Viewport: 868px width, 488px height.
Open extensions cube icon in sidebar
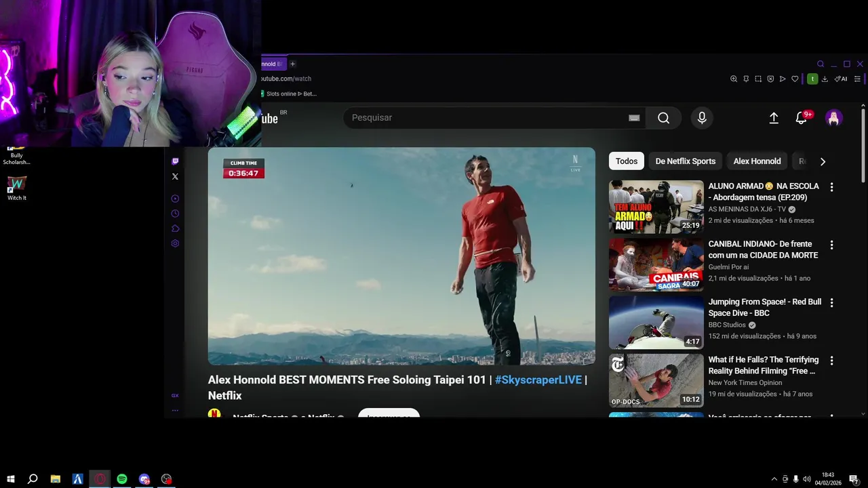click(x=175, y=228)
